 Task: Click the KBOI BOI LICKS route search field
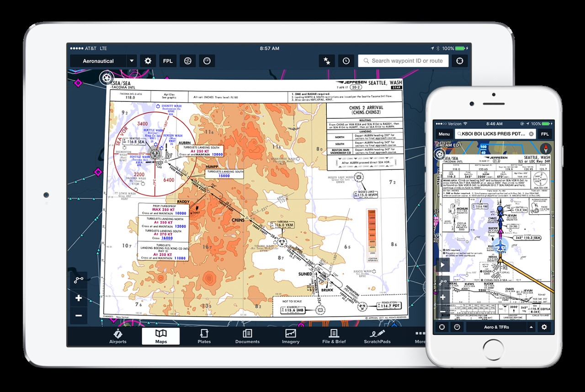(x=495, y=134)
